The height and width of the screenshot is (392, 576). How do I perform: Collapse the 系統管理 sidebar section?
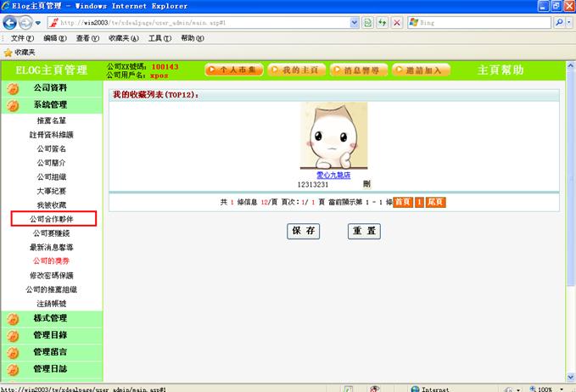click(x=50, y=105)
